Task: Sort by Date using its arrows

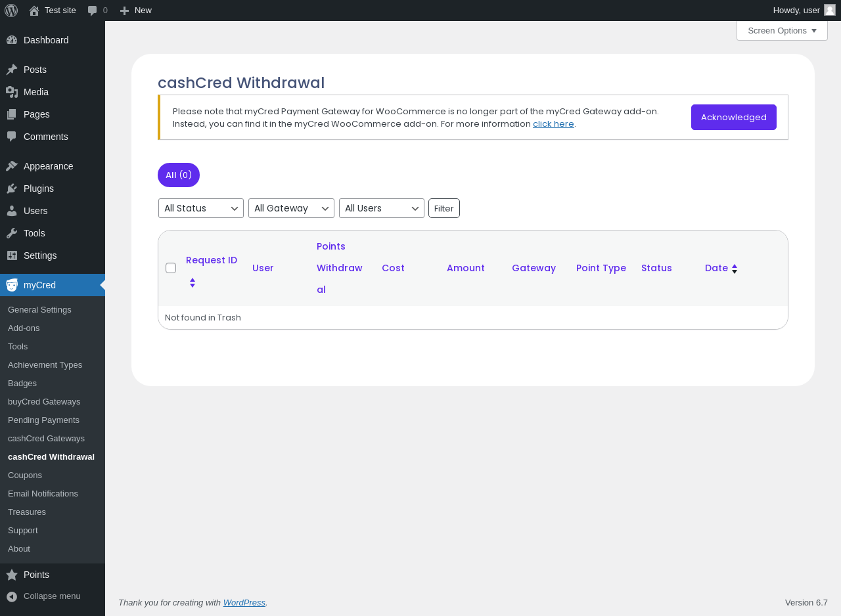Action: pyautogui.click(x=735, y=269)
